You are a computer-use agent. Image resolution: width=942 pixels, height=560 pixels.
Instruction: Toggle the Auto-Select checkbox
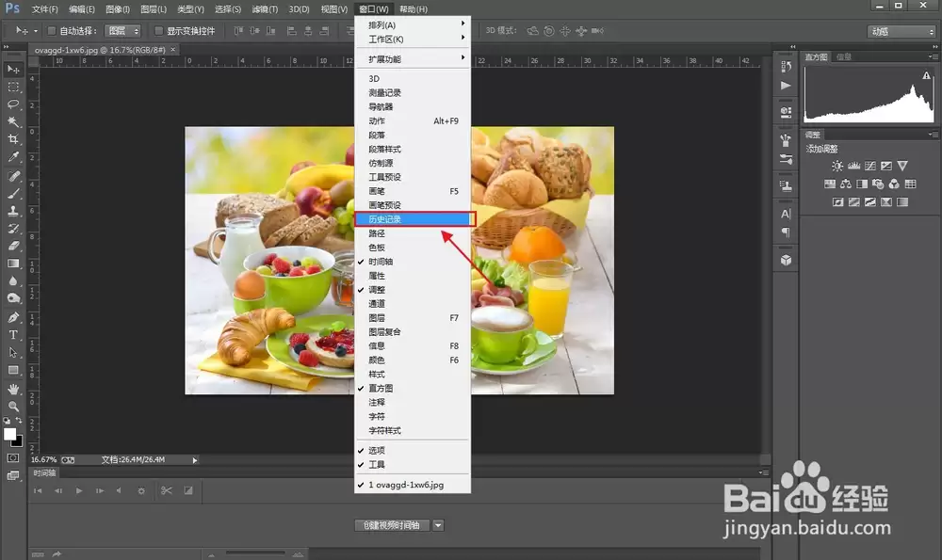pyautogui.click(x=51, y=31)
